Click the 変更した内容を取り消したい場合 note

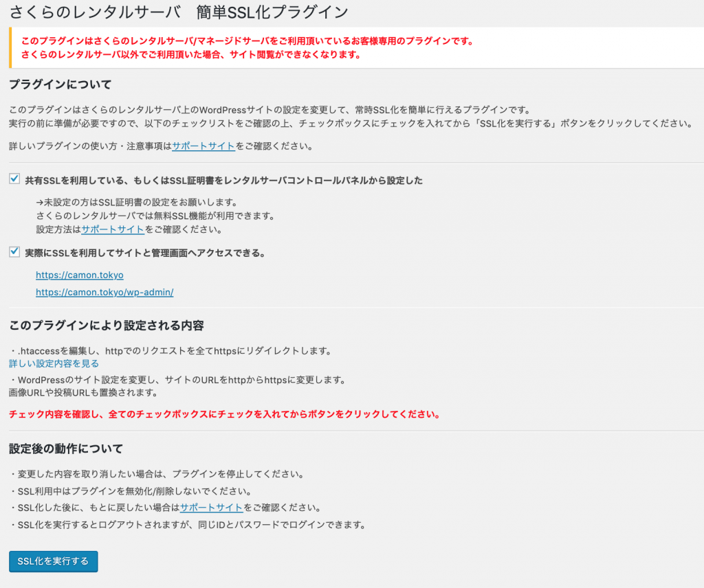(157, 474)
